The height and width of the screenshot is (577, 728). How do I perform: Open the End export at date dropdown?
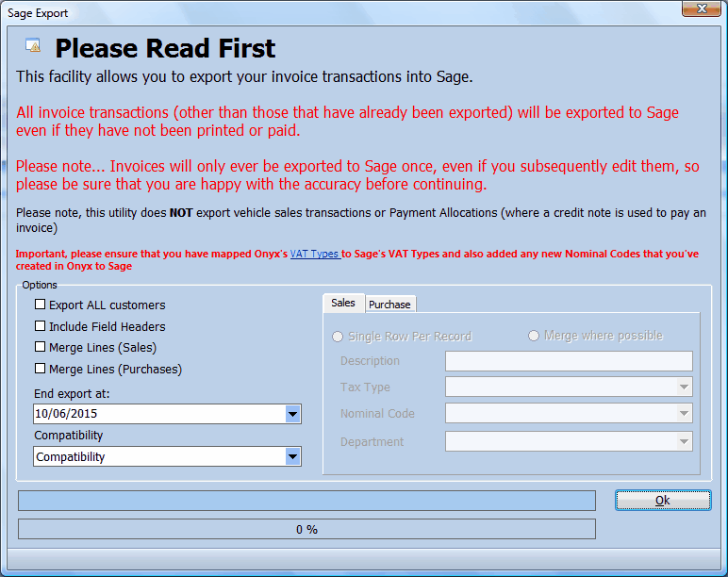tap(292, 414)
